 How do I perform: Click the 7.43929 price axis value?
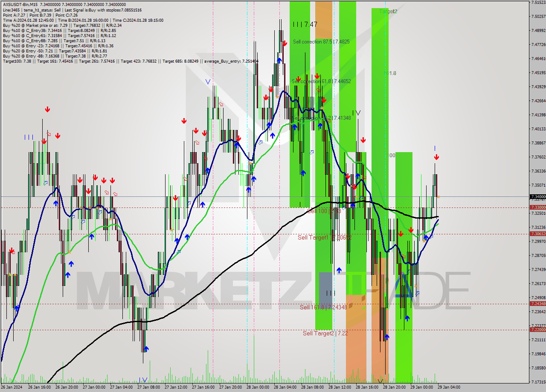(x=538, y=87)
